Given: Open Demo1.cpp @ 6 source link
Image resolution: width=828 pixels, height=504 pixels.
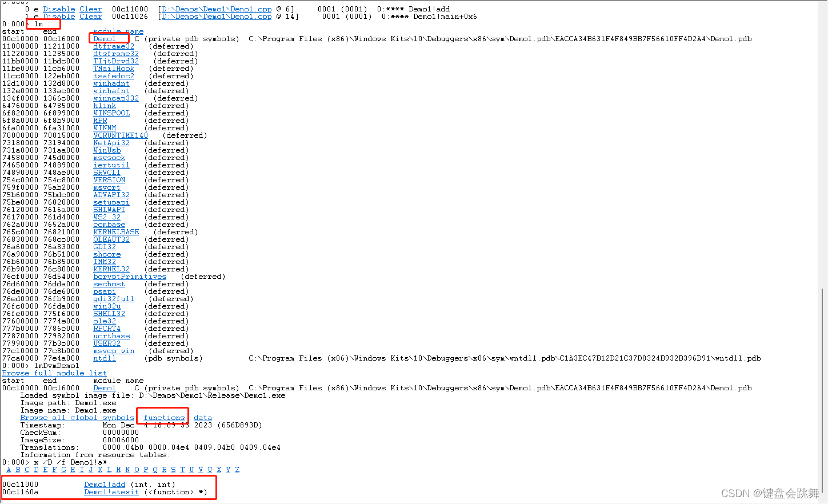Looking at the screenshot, I should pyautogui.click(x=217, y=9).
